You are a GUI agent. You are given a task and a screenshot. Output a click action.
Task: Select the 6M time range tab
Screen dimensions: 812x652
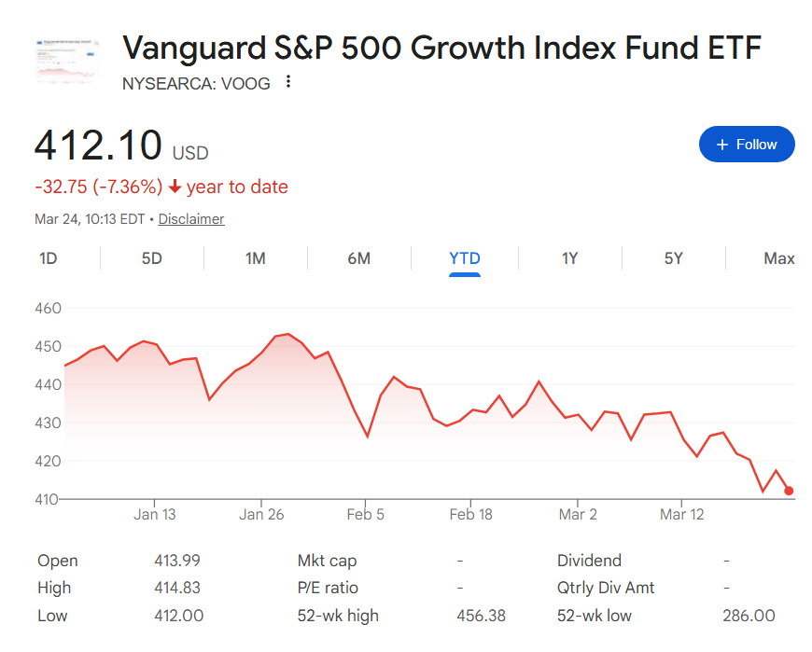pyautogui.click(x=359, y=258)
